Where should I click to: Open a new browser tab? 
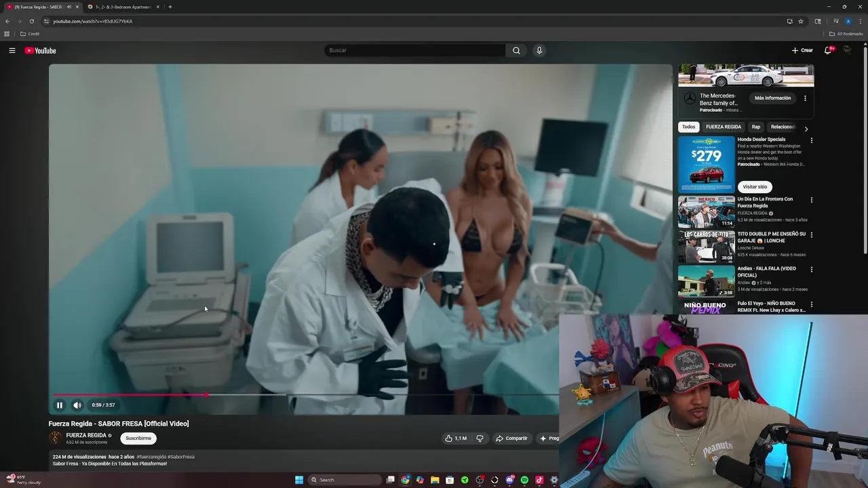click(170, 7)
